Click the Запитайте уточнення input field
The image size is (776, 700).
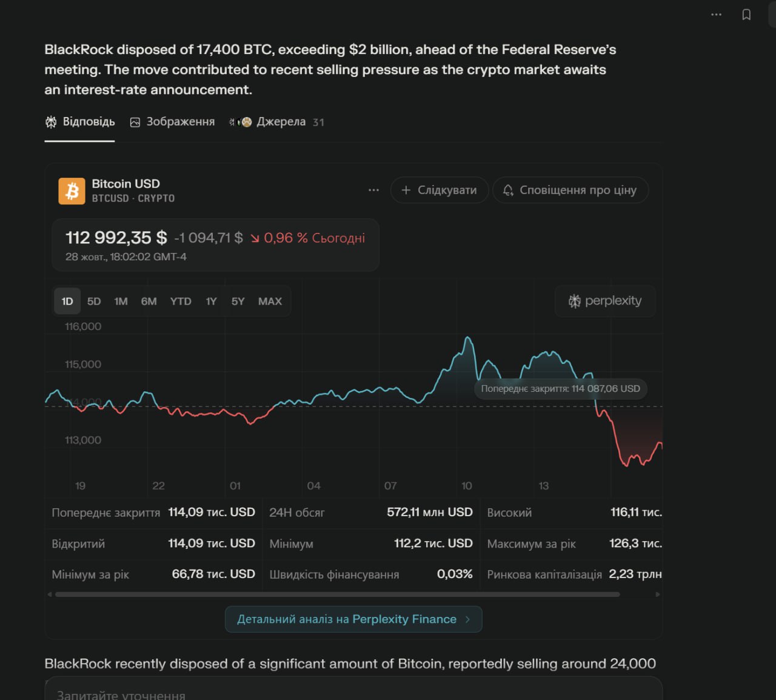click(x=353, y=694)
